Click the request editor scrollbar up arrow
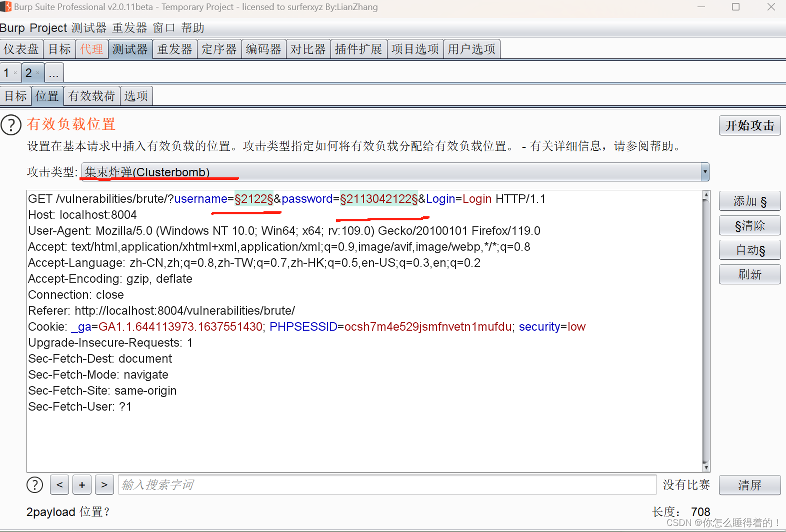The height and width of the screenshot is (532, 786). pyautogui.click(x=706, y=195)
